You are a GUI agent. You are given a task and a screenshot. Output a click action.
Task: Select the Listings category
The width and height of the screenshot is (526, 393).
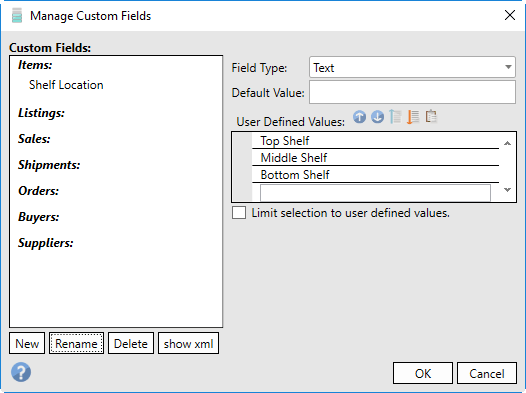(x=41, y=113)
